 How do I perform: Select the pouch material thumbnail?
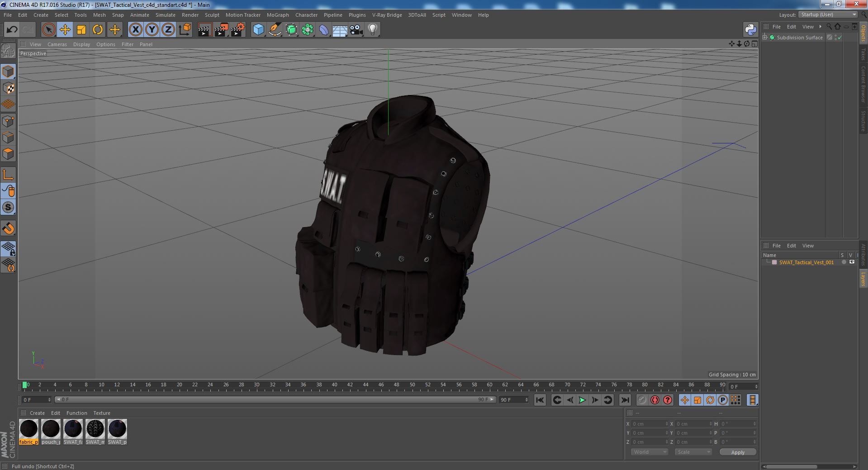pos(51,432)
